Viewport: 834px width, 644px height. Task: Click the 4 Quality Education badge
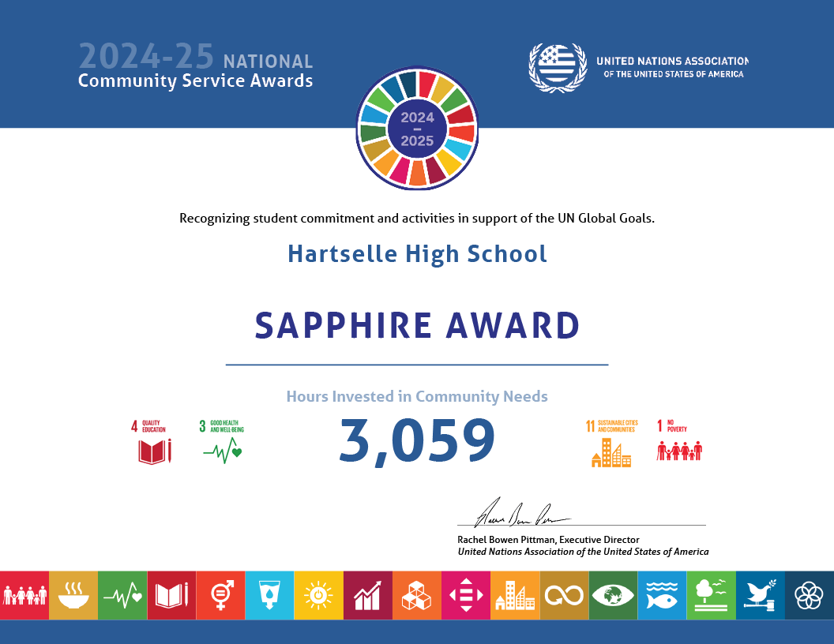[152, 442]
